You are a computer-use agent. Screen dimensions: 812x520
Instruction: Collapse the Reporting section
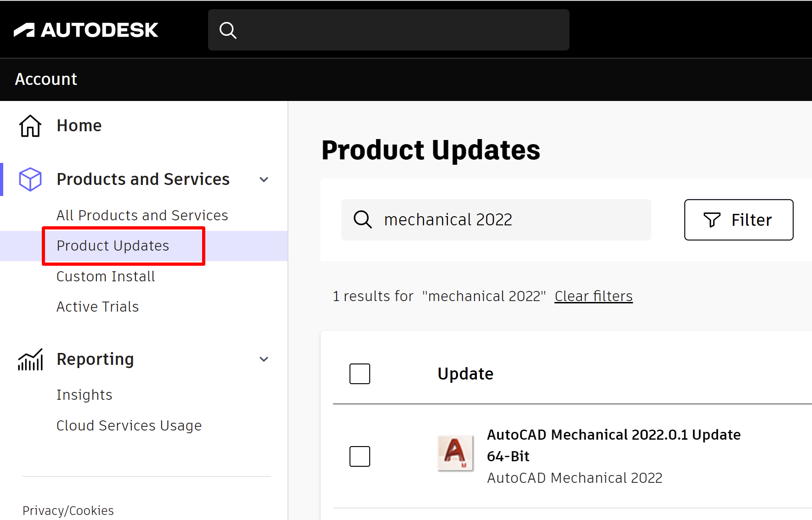click(264, 359)
